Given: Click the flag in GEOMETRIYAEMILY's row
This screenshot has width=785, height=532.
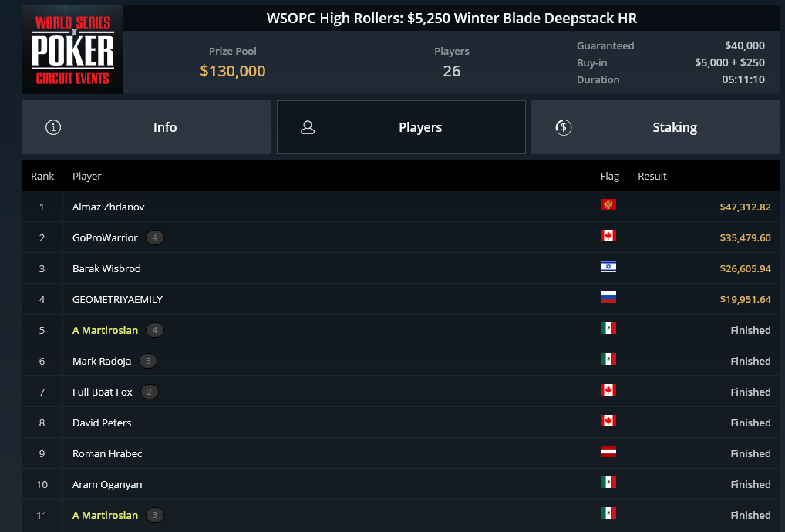Looking at the screenshot, I should click(608, 298).
